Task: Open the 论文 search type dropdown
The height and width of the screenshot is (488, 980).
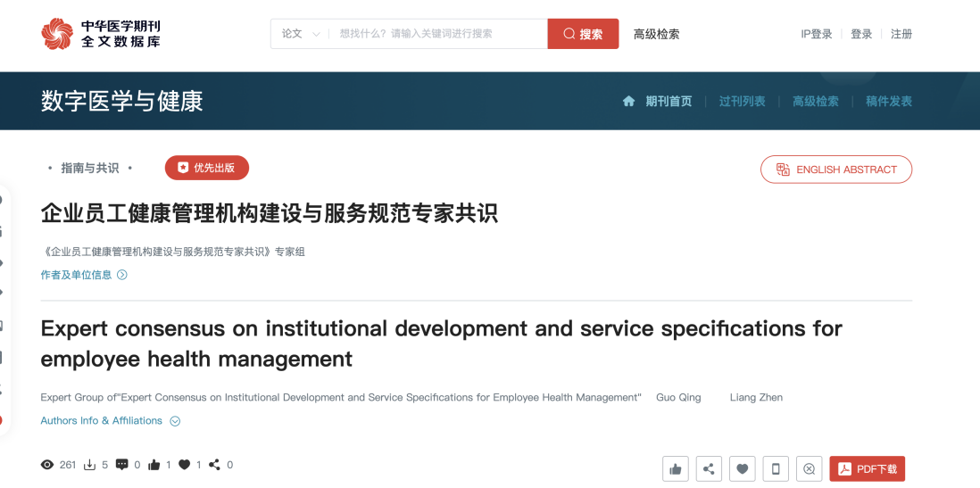Action: 301,34
